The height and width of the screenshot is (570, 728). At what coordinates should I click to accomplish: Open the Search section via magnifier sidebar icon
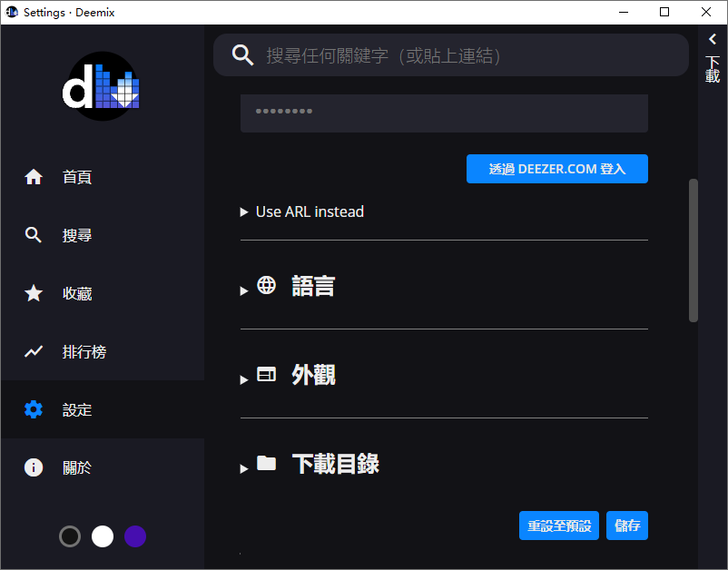pyautogui.click(x=34, y=235)
